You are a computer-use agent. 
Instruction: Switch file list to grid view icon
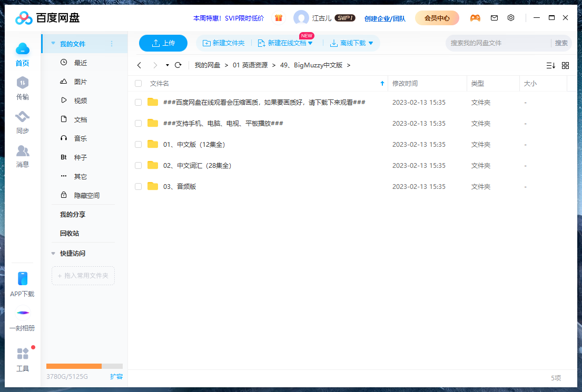(x=566, y=65)
